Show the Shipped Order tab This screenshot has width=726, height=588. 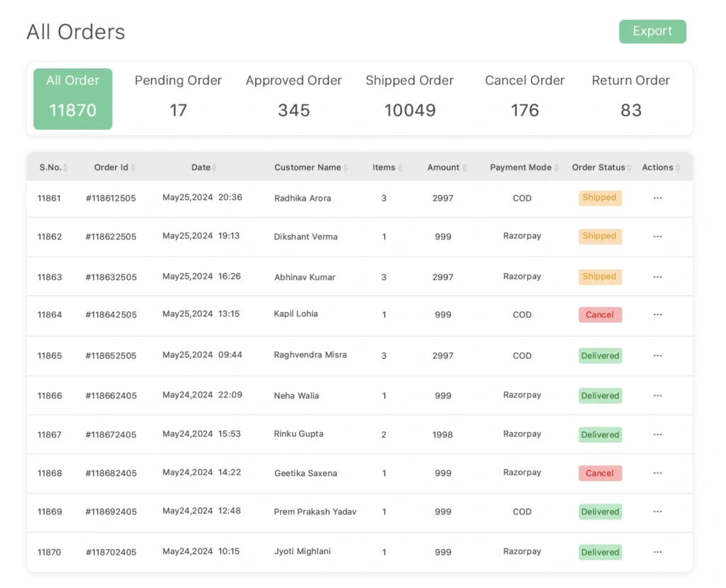(x=410, y=95)
